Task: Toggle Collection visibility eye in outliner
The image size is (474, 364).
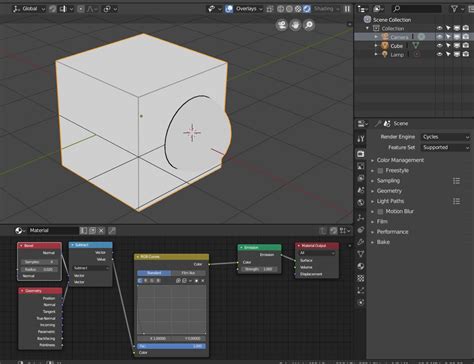Action: pos(439,28)
